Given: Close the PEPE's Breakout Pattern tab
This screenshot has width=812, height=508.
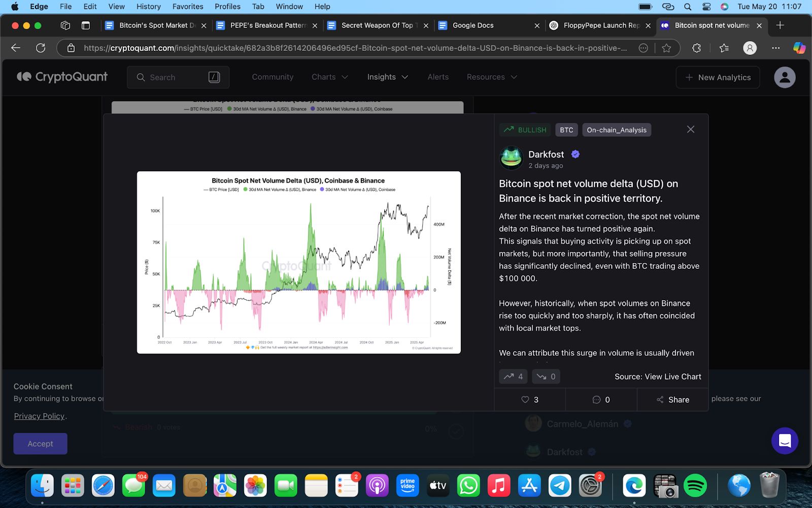Looking at the screenshot, I should (315, 25).
